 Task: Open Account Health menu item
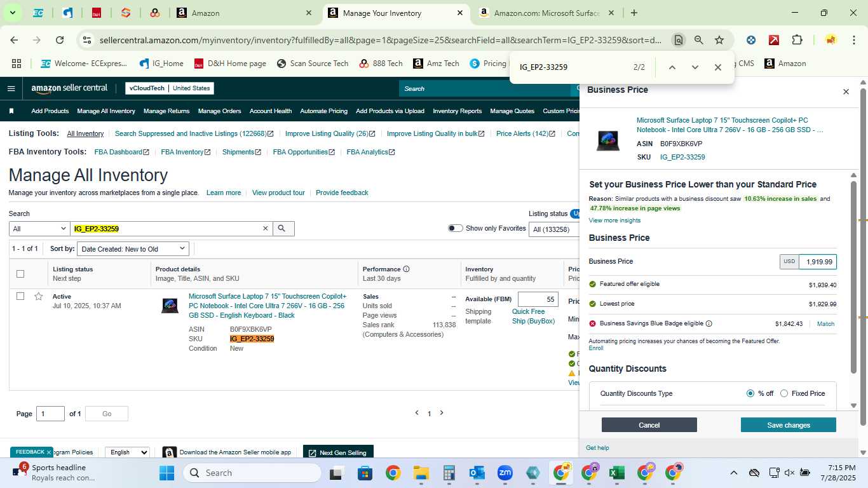click(271, 111)
